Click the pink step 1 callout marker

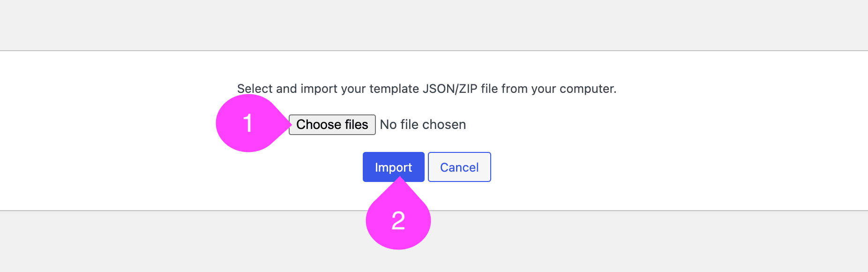248,123
